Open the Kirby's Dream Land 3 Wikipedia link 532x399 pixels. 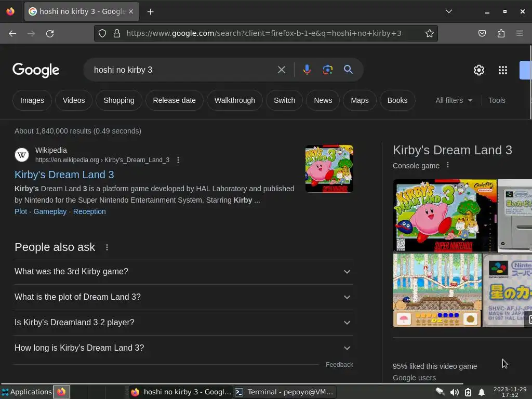[64, 175]
